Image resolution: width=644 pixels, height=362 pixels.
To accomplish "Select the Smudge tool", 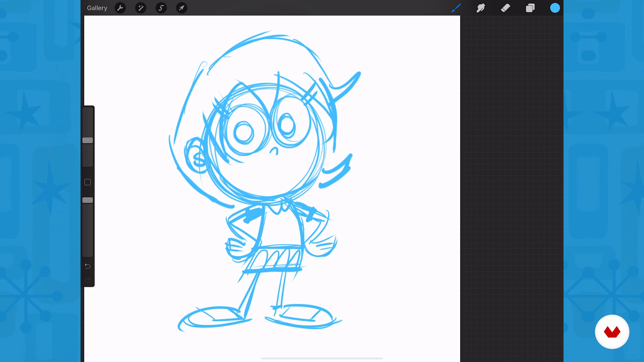I will click(480, 8).
